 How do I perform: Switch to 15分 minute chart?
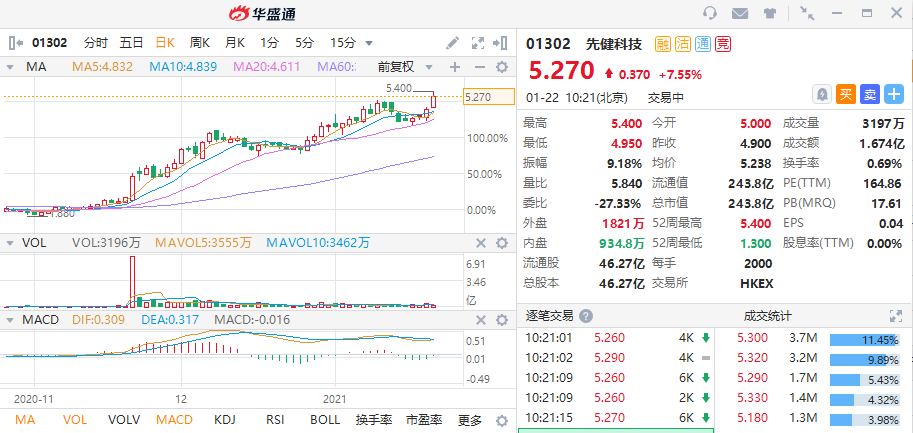(x=342, y=42)
